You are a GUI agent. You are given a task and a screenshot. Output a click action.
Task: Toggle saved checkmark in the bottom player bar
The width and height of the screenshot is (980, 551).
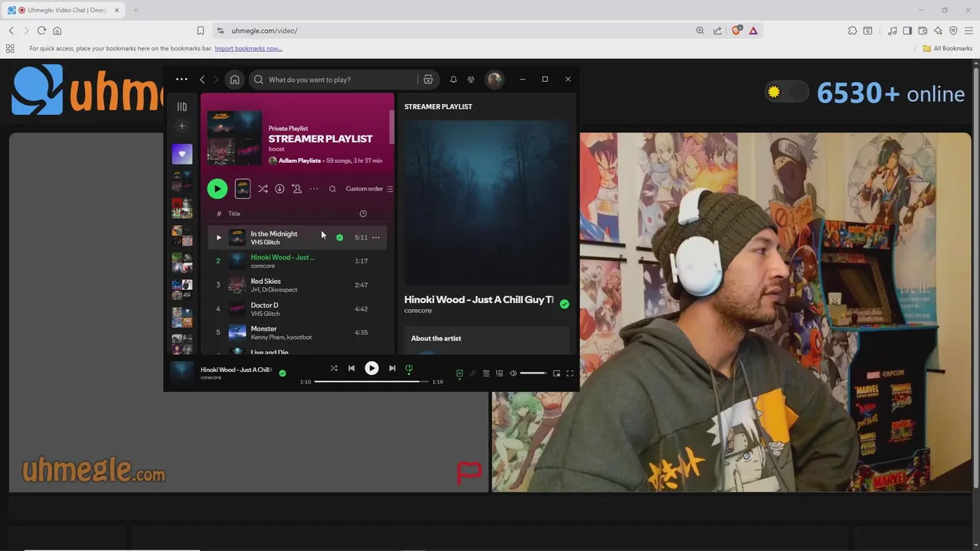point(283,373)
